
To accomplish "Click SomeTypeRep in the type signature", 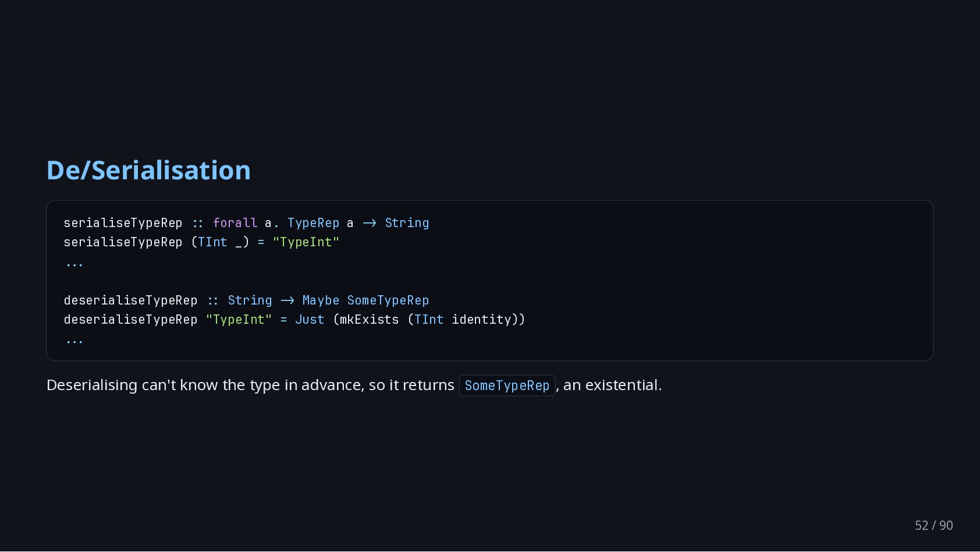I will coord(388,300).
